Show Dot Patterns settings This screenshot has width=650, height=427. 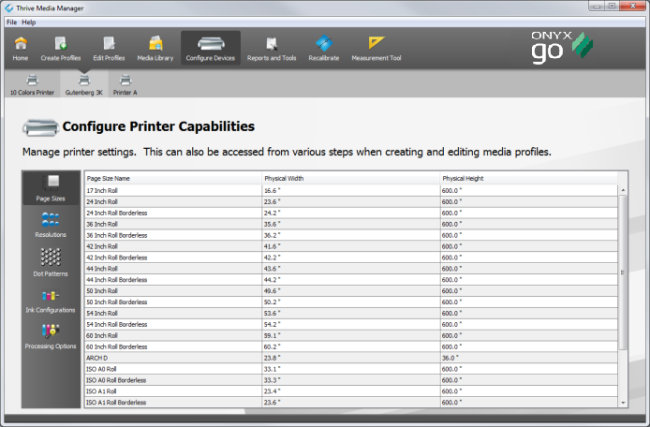coord(51,260)
